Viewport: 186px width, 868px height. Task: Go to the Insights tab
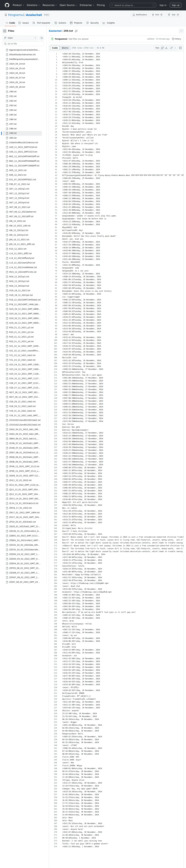(x=109, y=23)
